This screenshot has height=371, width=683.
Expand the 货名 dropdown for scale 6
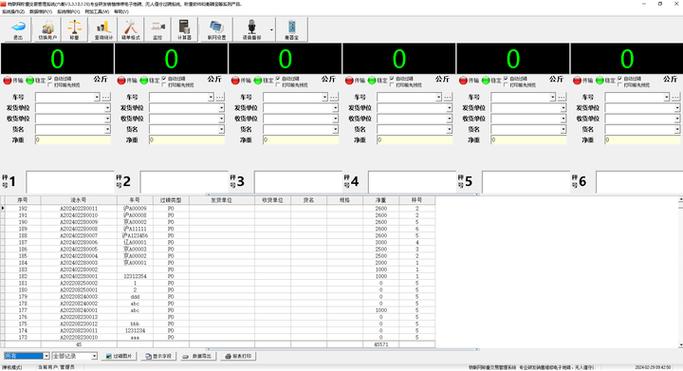(677, 129)
